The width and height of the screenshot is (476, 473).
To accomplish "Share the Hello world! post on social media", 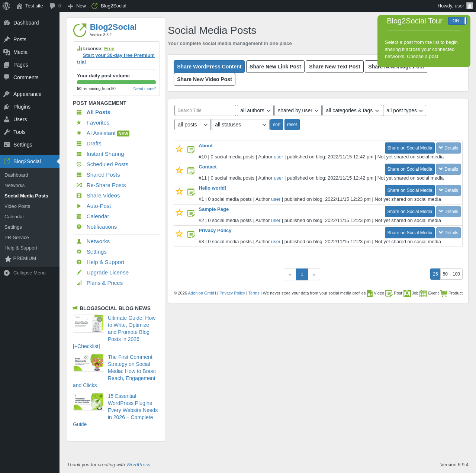I will pyautogui.click(x=410, y=190).
